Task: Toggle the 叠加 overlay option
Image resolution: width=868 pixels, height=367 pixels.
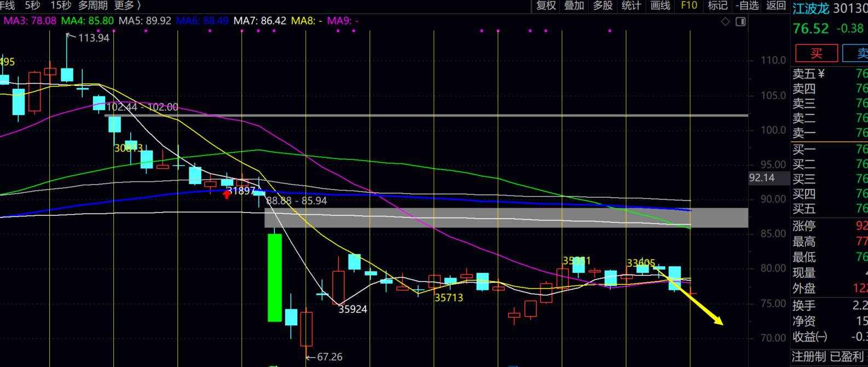Action: [574, 5]
